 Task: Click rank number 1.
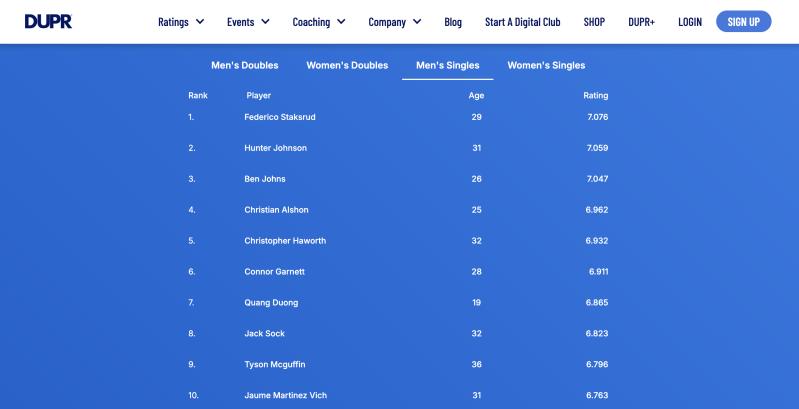pos(191,117)
